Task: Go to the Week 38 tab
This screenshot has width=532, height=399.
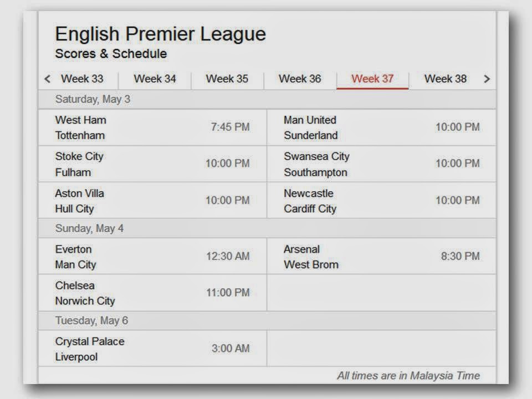Action: pos(445,79)
